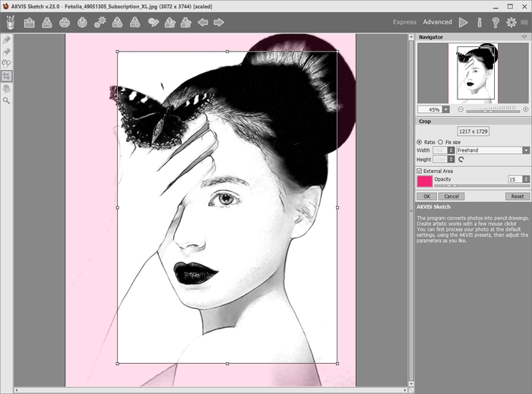Click the Navigator preview thumbnail
The height and width of the screenshot is (394, 532).
pos(473,73)
